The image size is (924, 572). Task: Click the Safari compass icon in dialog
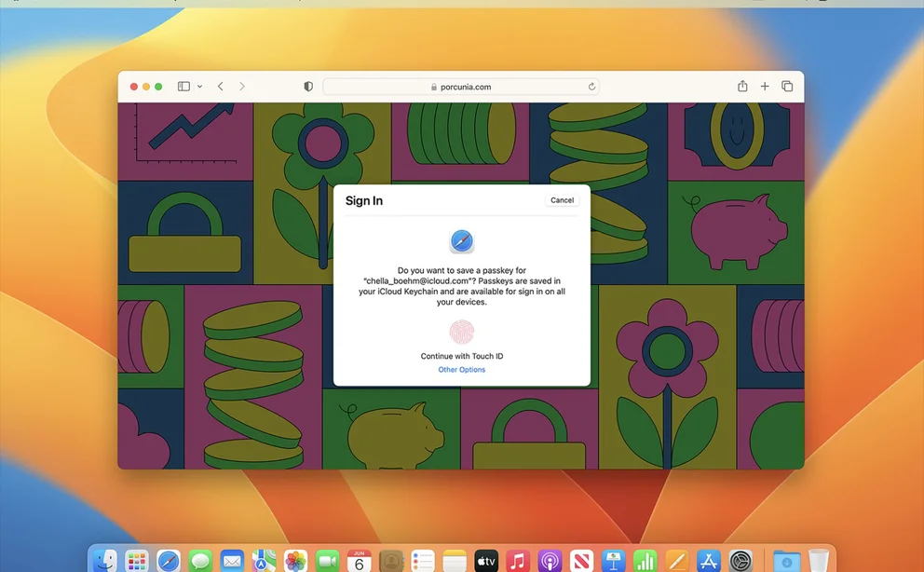pyautogui.click(x=462, y=241)
